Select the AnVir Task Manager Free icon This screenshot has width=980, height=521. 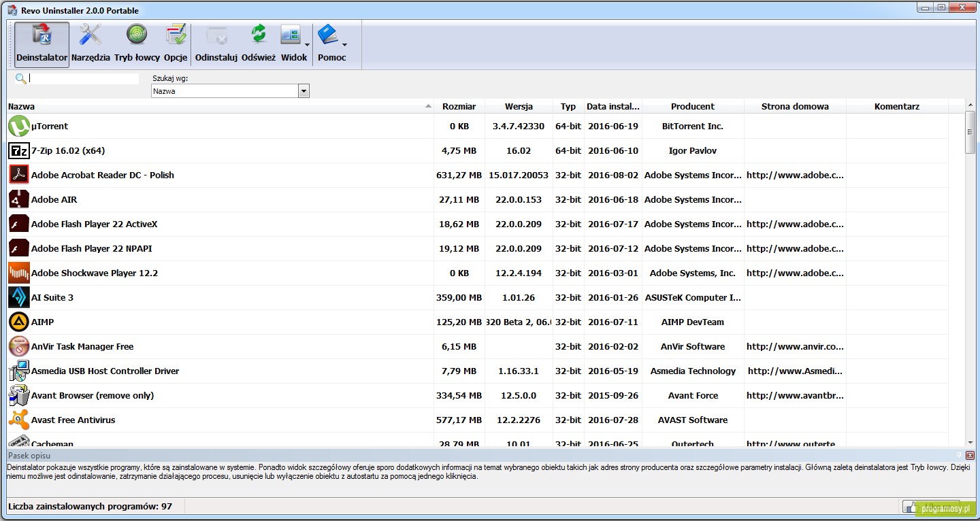coord(19,346)
